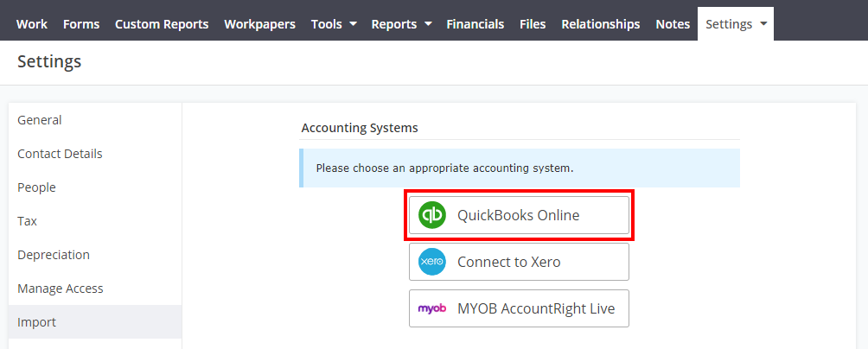Open the Work tab
The image size is (868, 349).
coord(31,24)
